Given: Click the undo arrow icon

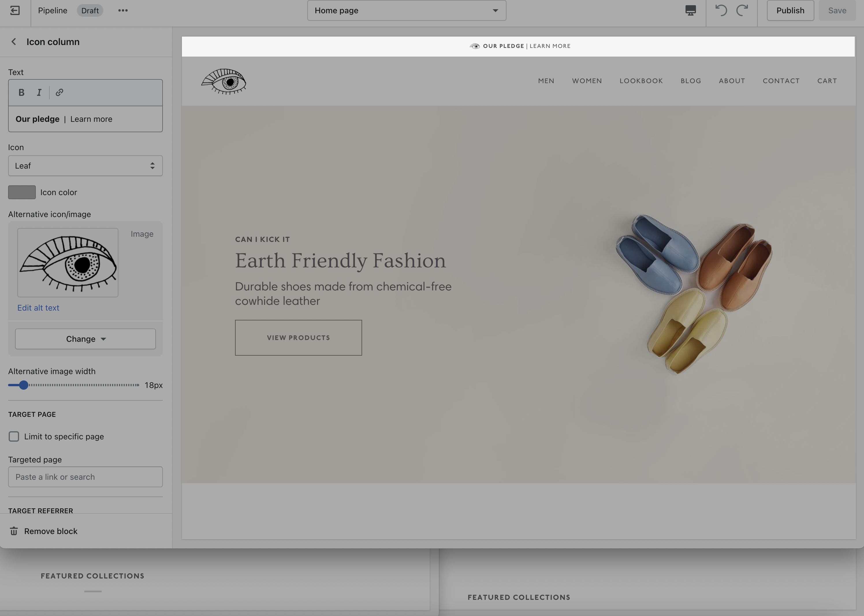Looking at the screenshot, I should pos(721,10).
